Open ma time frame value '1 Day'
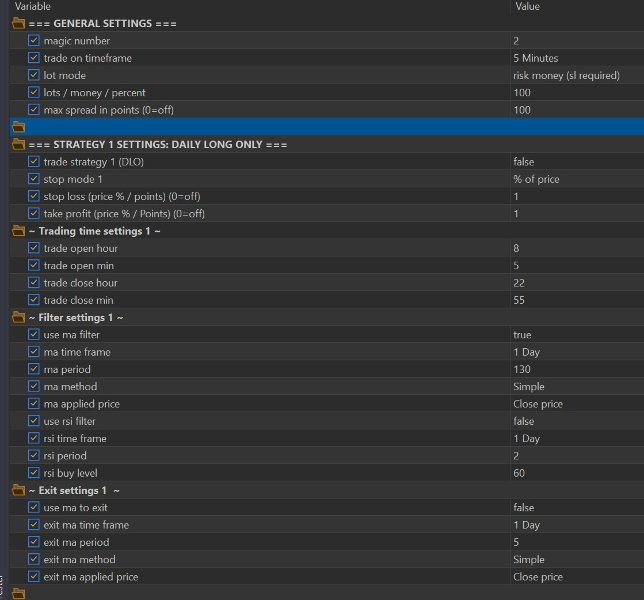Image resolution: width=644 pixels, height=600 pixels. (x=527, y=352)
